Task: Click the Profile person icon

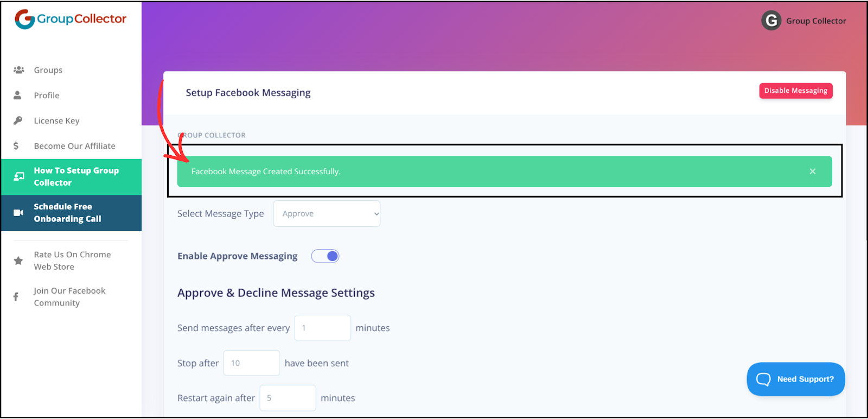Action: click(17, 95)
